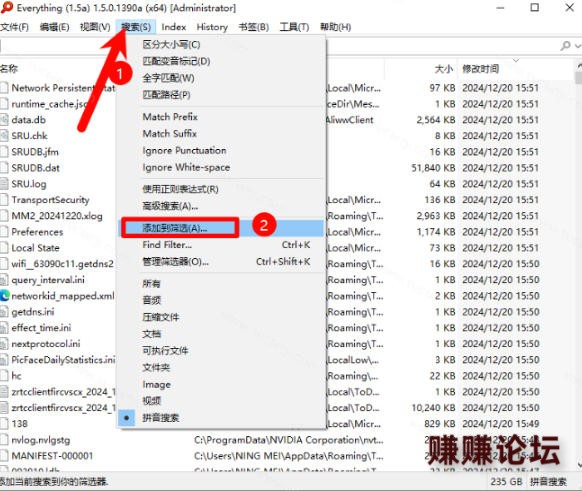582x491 pixels.
Task: Click the file icon beside query_interval.ini
Action: point(4,280)
